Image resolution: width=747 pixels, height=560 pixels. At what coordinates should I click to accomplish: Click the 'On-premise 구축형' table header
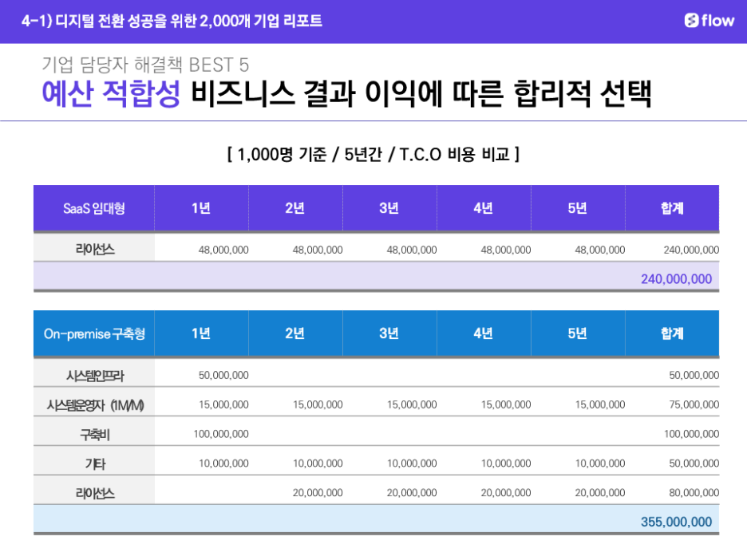coord(94,333)
